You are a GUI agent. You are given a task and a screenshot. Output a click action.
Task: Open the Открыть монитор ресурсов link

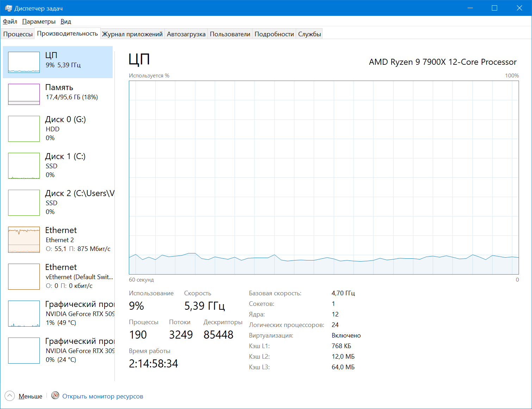tap(103, 396)
